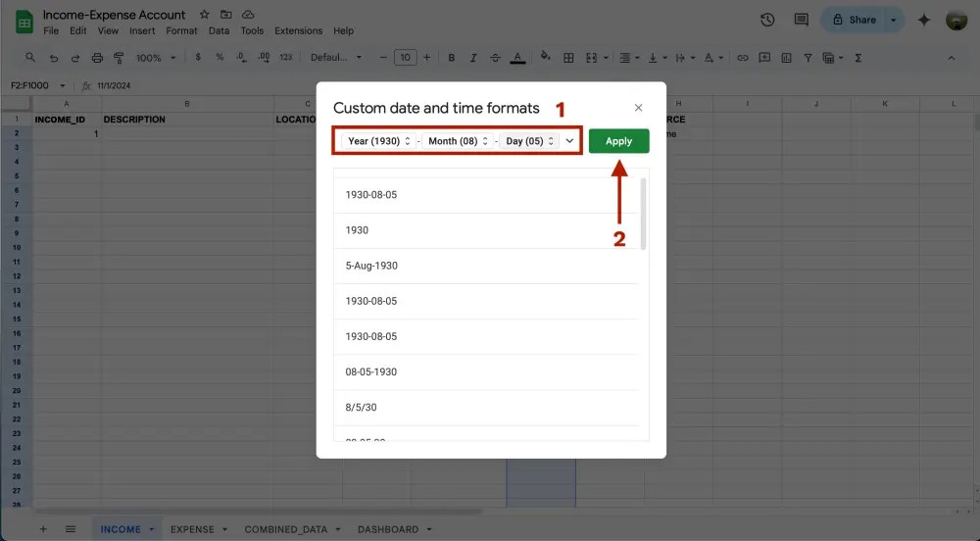Viewport: 980px width, 541px height.
Task: Click the green Apply button
Action: click(x=618, y=141)
